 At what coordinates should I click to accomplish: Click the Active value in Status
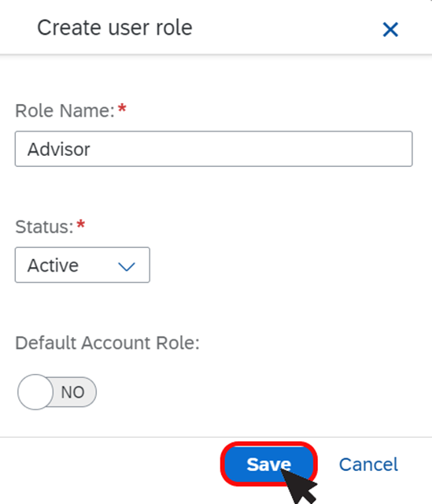click(53, 265)
